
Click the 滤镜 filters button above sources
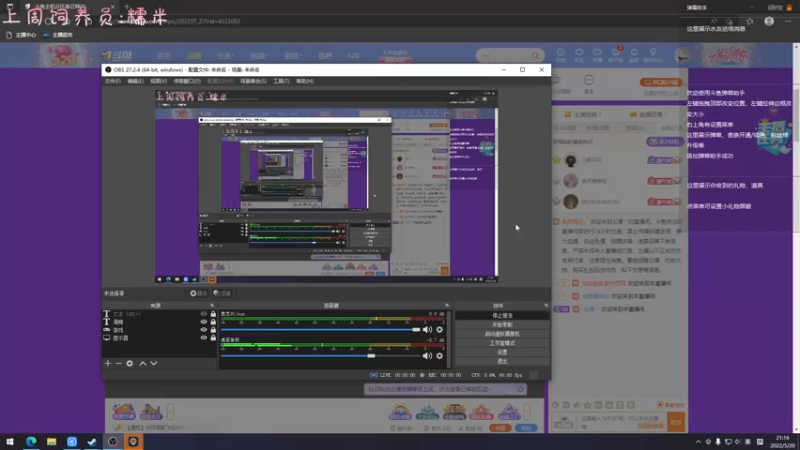click(222, 293)
